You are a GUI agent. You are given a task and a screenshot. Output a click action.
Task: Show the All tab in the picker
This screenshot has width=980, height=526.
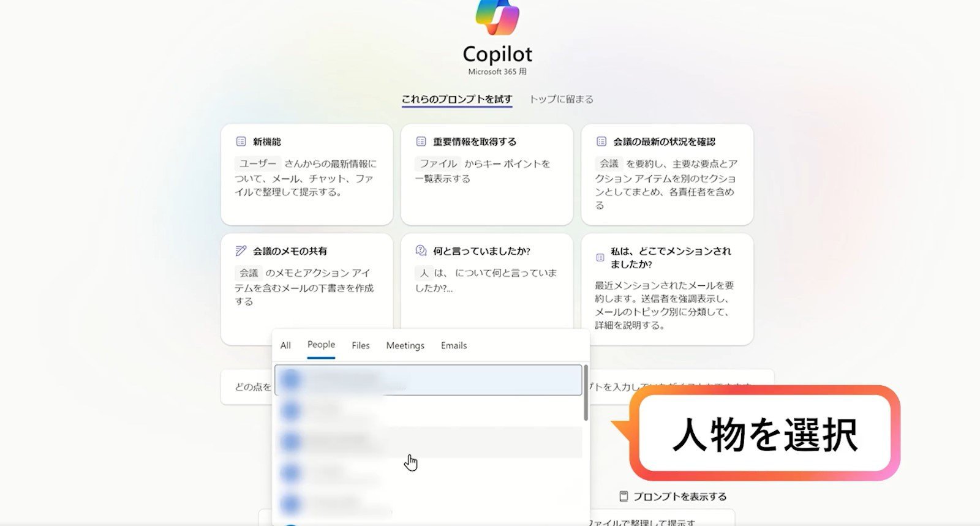click(x=285, y=345)
